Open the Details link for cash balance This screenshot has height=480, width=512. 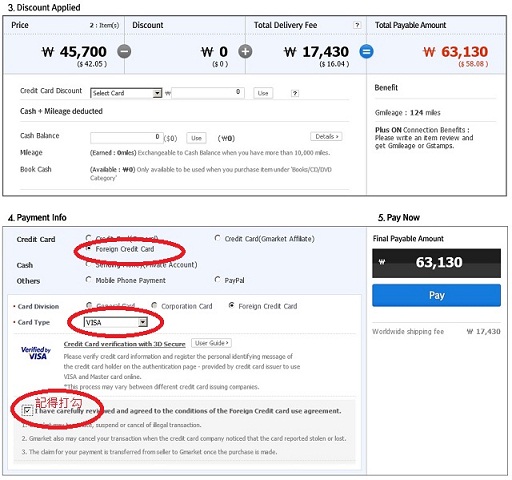tap(326, 137)
